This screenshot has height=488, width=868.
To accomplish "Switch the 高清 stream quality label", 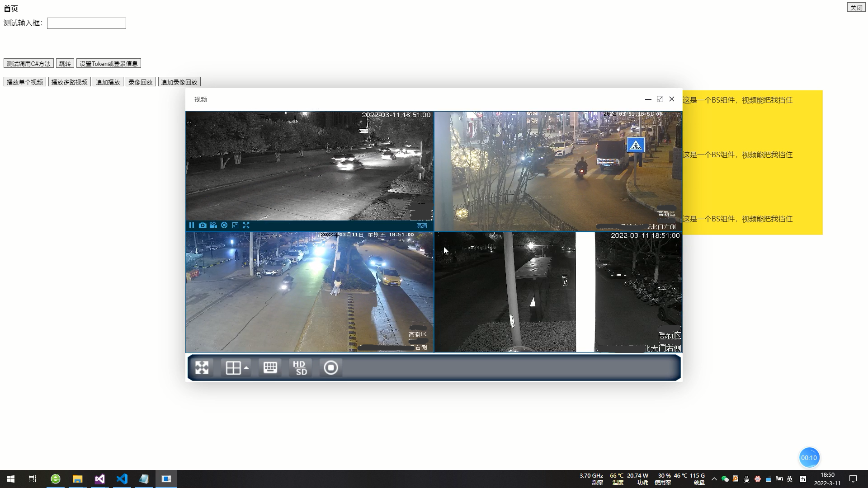I will pos(422,225).
